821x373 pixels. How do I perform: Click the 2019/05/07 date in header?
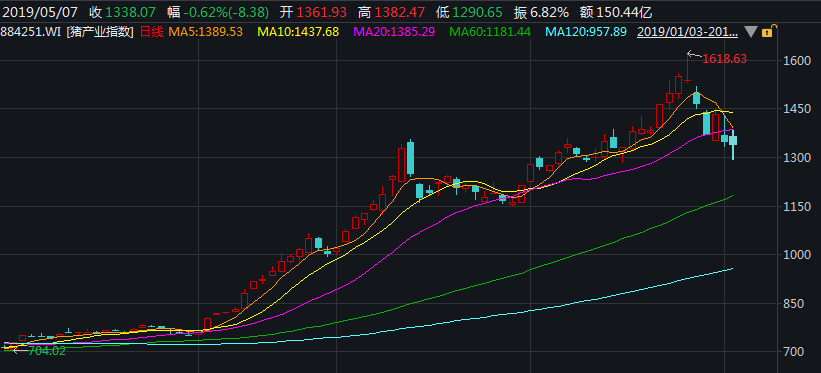click(39, 12)
